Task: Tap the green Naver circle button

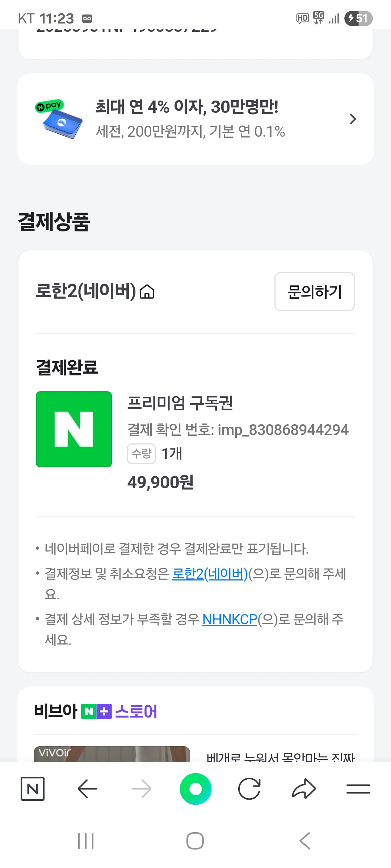Action: pos(195,788)
